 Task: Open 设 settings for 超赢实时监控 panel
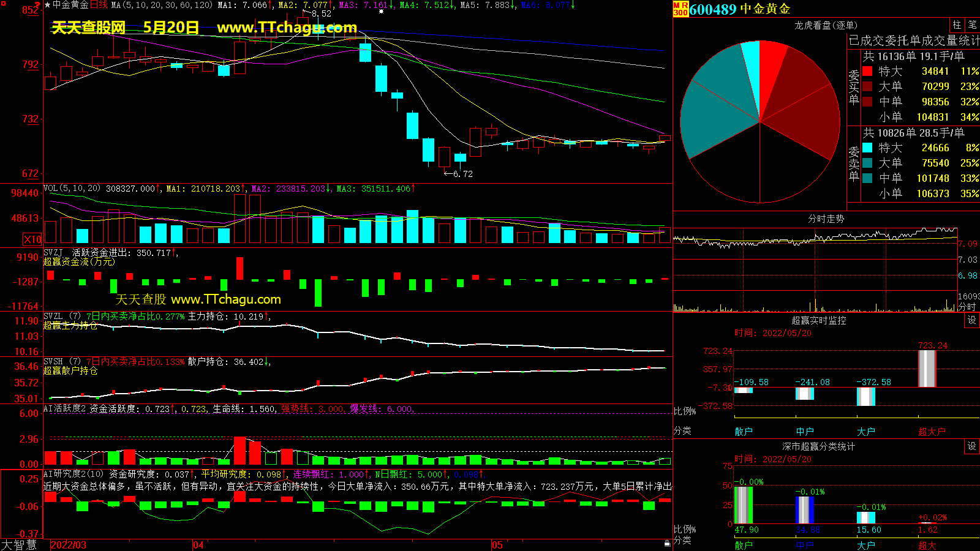971,320
